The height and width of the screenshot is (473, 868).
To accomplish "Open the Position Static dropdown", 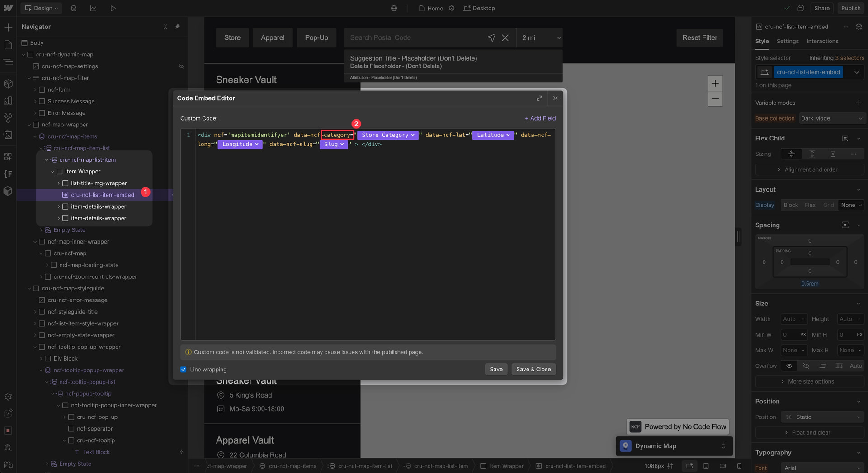I will pyautogui.click(x=822, y=417).
